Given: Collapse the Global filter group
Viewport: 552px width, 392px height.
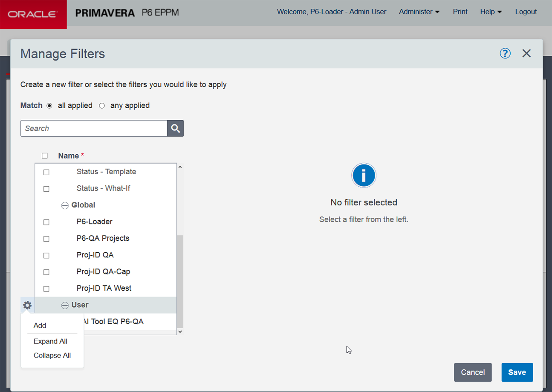Looking at the screenshot, I should pyautogui.click(x=65, y=205).
